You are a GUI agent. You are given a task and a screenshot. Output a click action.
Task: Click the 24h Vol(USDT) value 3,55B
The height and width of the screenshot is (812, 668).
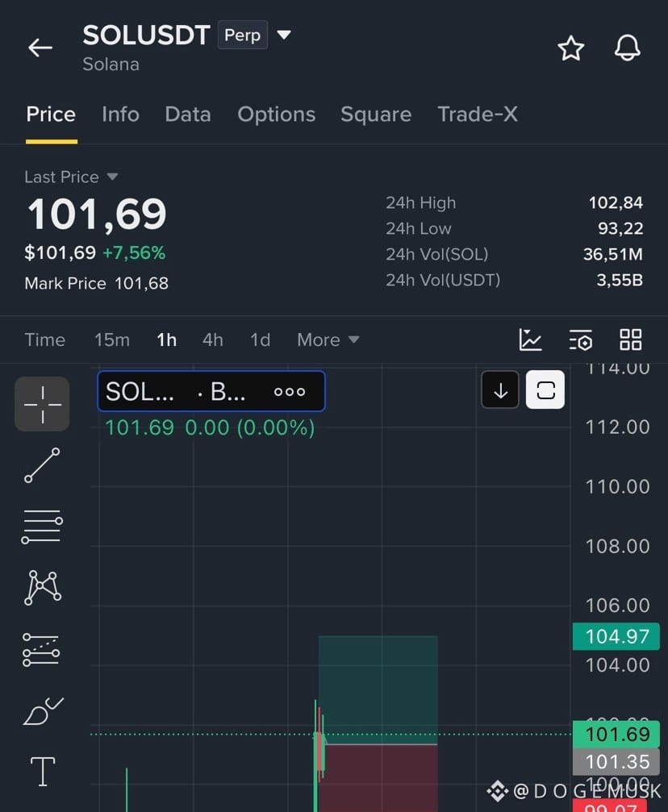(x=620, y=280)
